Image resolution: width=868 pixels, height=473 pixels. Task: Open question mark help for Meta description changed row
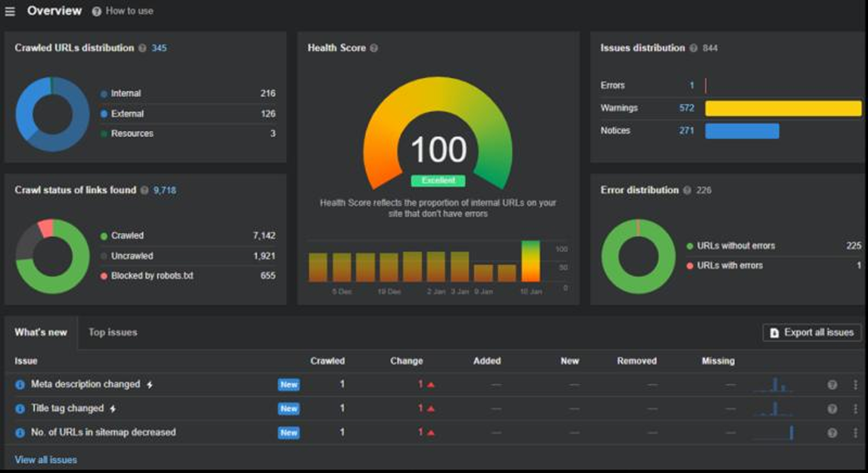click(832, 385)
